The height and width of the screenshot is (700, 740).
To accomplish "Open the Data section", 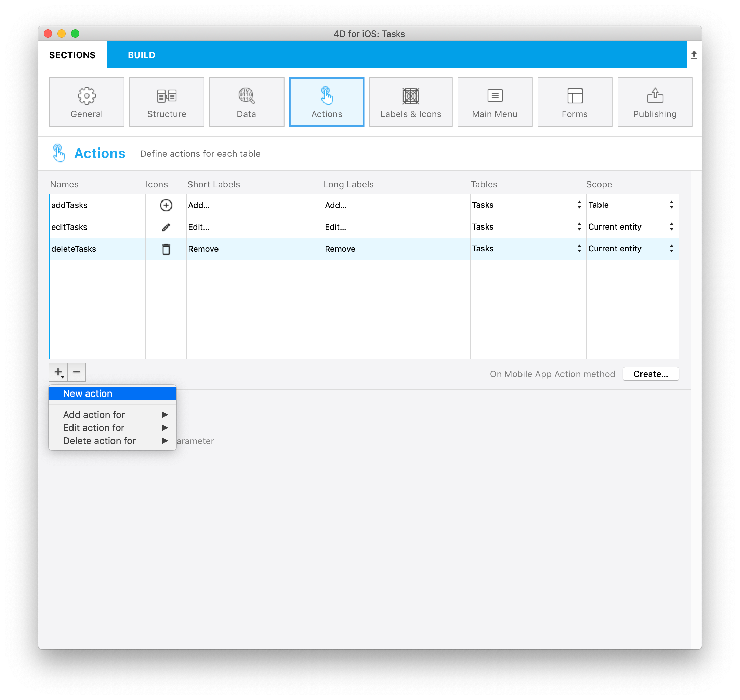I will (x=247, y=102).
